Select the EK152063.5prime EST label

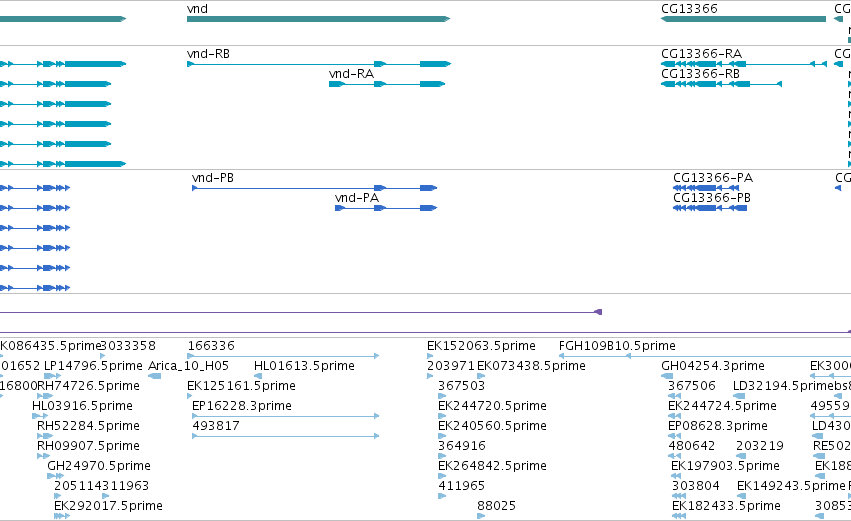pos(481,346)
